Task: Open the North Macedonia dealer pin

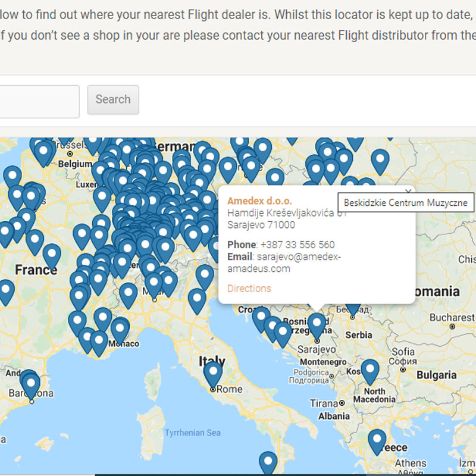Action: (370, 370)
